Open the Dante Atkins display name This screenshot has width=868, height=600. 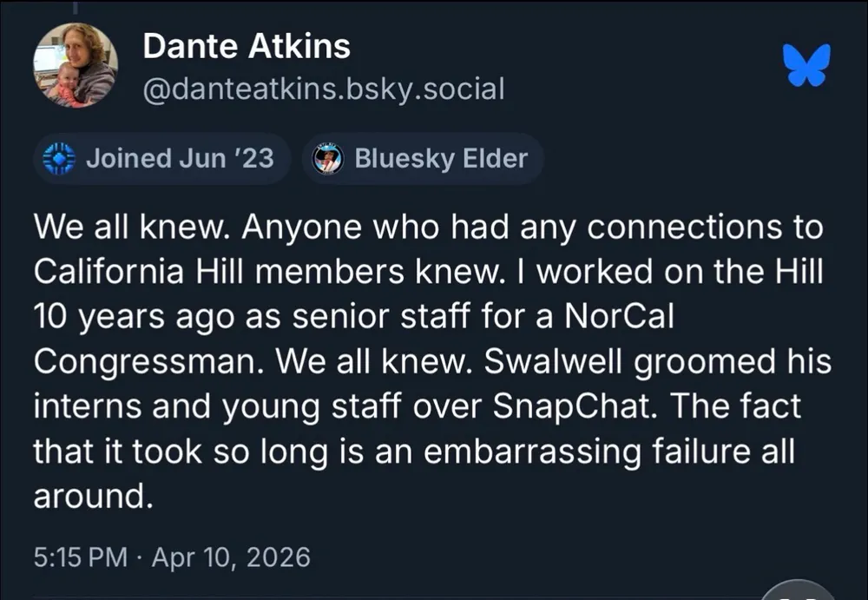247,46
